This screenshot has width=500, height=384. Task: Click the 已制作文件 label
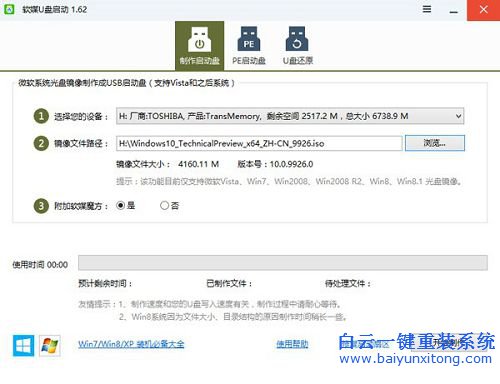pyautogui.click(x=229, y=284)
